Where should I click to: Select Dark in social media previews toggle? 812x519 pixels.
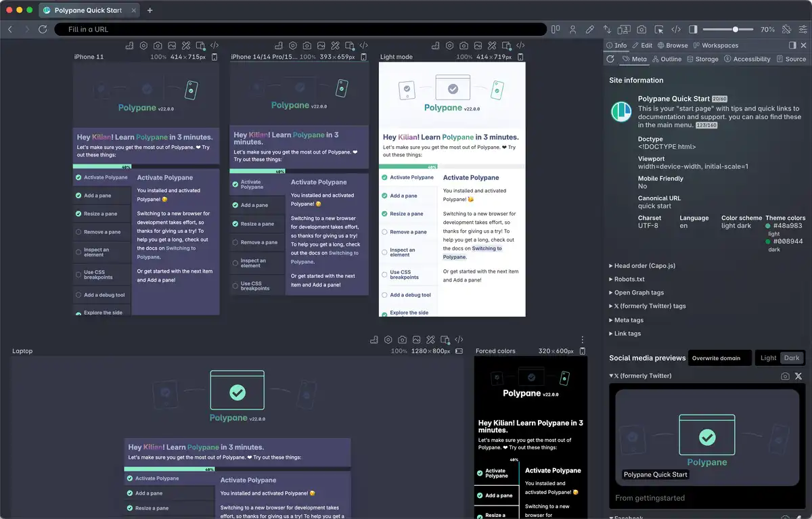tap(792, 358)
